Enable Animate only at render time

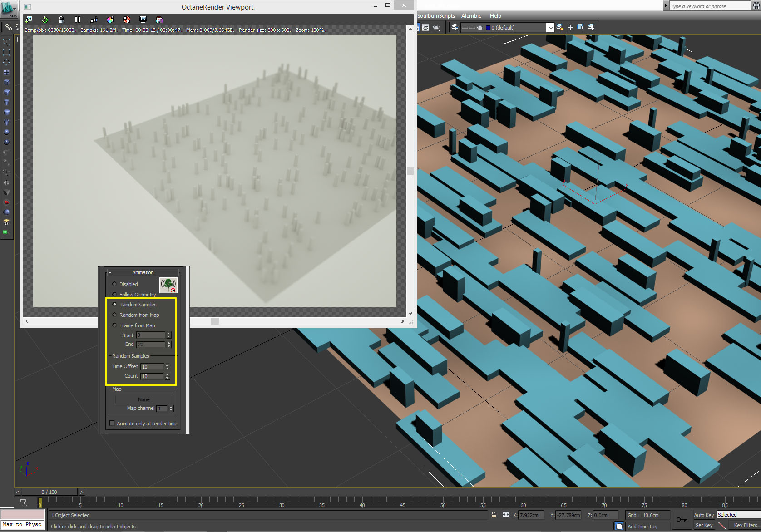point(112,424)
